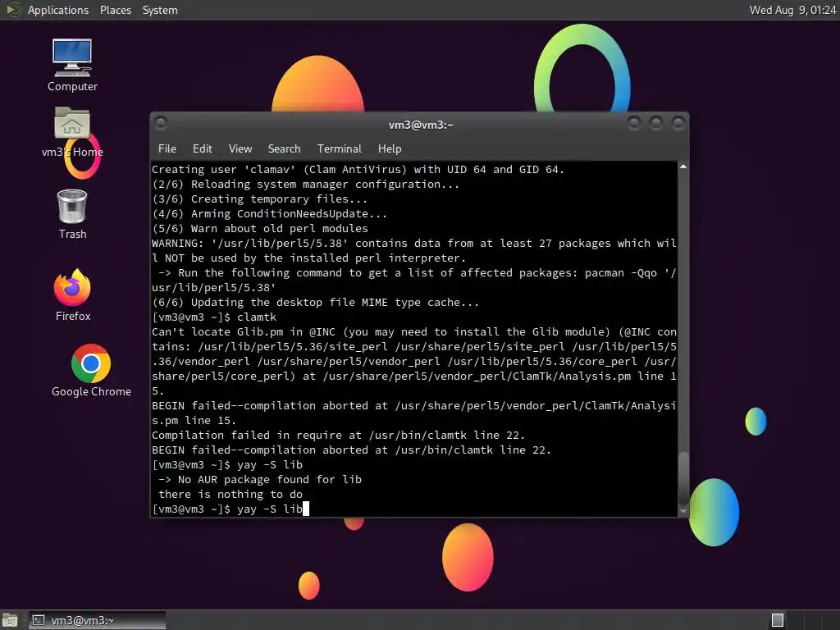
Task: Click the scrollbar down arrow in terminal
Action: [683, 511]
